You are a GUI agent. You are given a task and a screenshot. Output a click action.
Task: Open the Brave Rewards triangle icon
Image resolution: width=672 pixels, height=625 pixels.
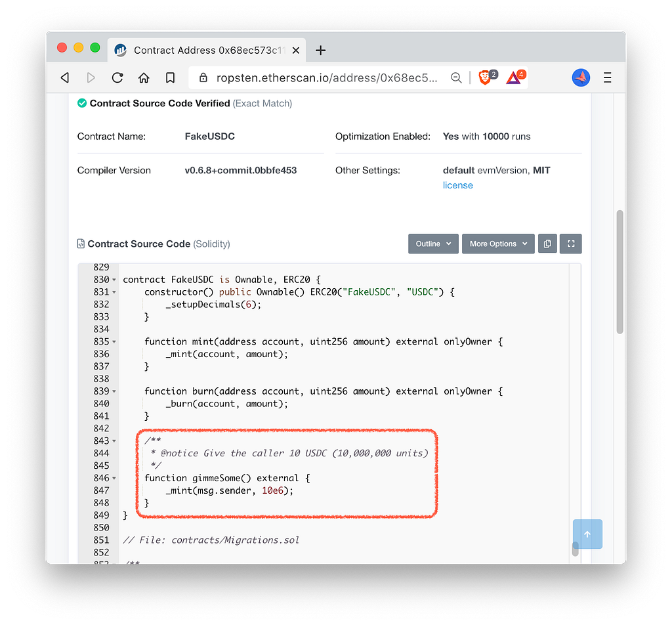pyautogui.click(x=513, y=77)
